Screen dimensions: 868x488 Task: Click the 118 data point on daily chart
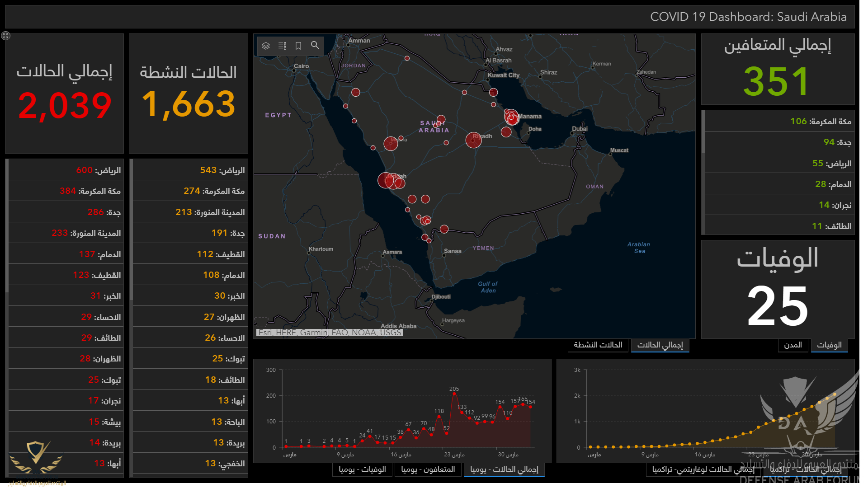[x=439, y=417]
